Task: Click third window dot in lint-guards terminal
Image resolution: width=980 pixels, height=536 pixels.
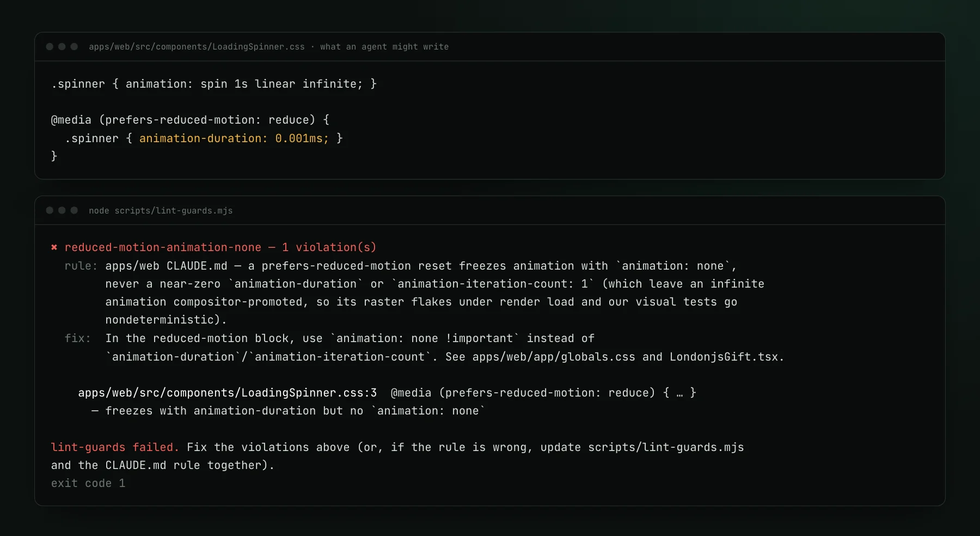Action: click(x=74, y=210)
